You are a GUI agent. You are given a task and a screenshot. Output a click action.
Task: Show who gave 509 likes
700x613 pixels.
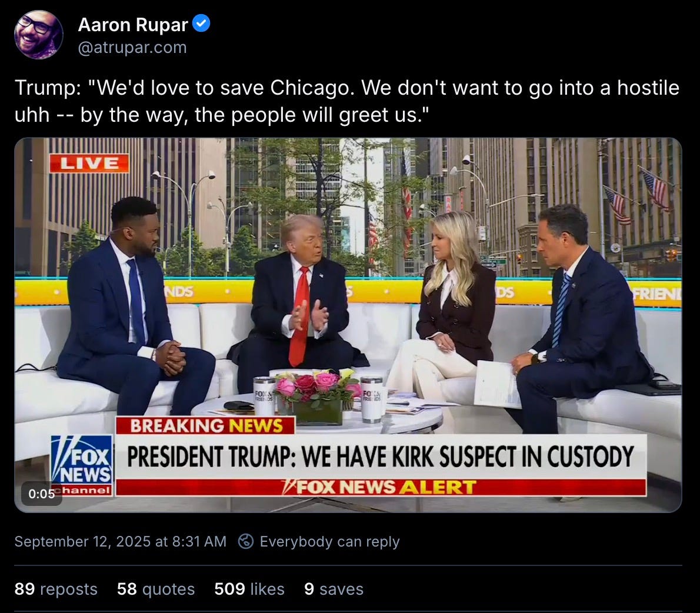(249, 589)
